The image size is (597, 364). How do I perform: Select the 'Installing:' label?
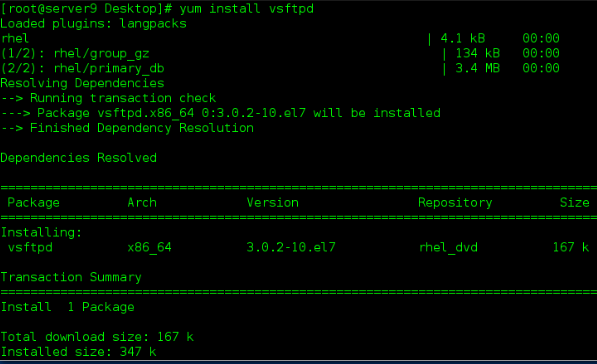tap(41, 232)
